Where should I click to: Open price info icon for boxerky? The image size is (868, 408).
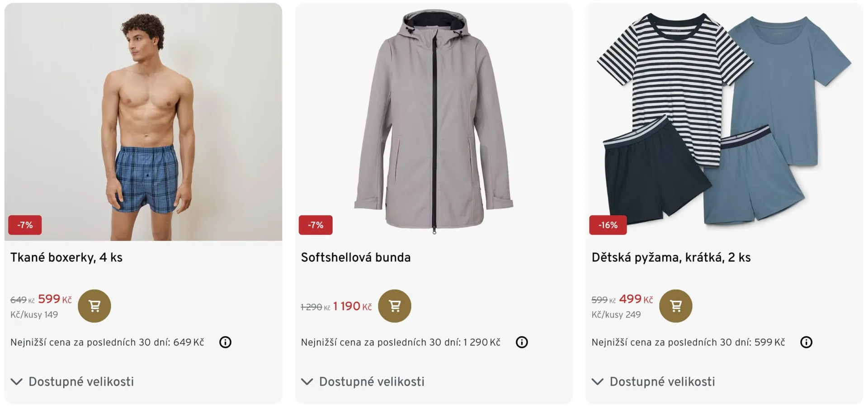pyautogui.click(x=225, y=342)
